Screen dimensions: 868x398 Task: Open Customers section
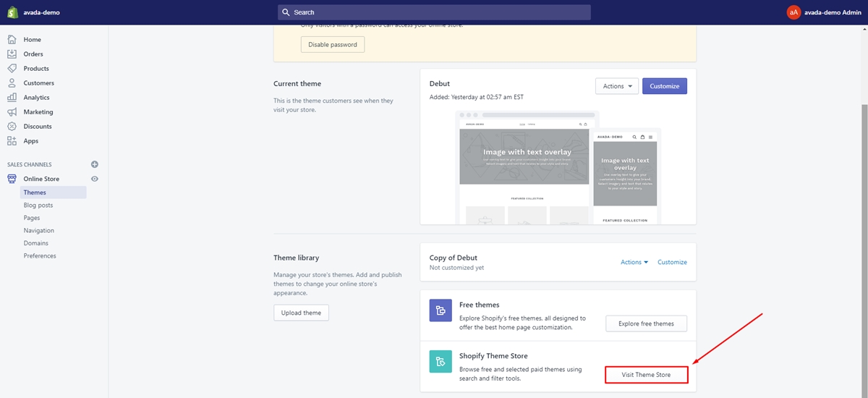[x=38, y=82]
